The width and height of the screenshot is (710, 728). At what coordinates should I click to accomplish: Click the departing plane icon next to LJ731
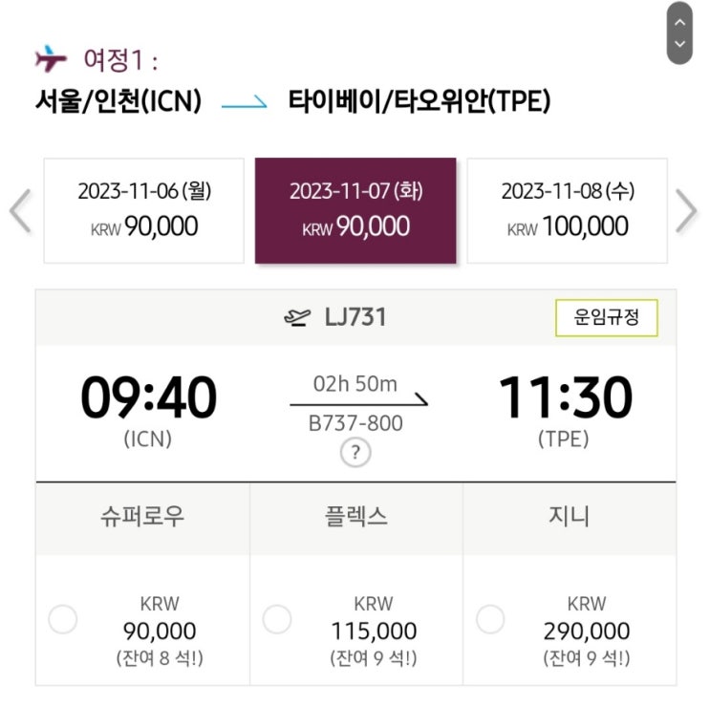click(x=297, y=318)
